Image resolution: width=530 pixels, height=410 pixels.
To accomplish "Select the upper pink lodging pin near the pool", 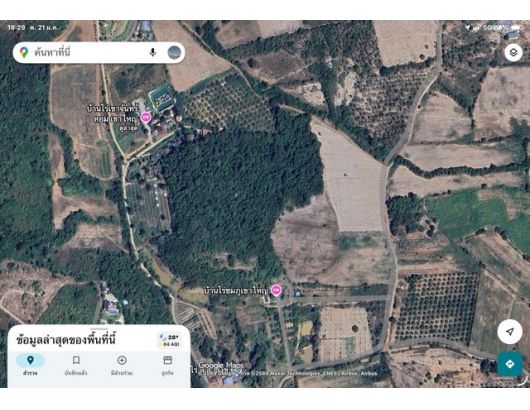I will pos(146,118).
